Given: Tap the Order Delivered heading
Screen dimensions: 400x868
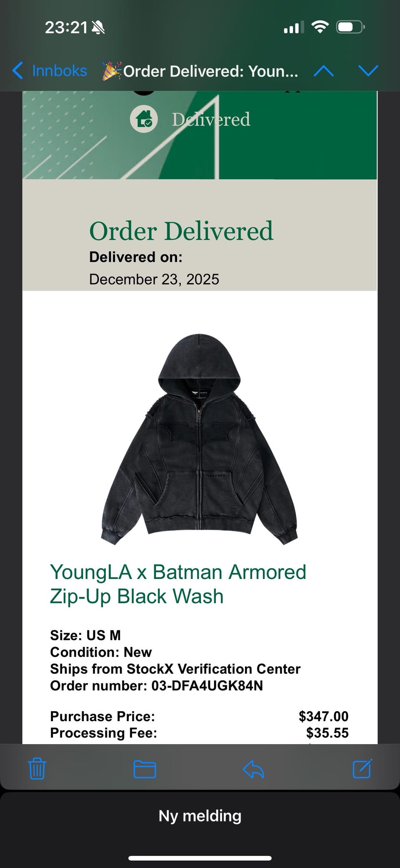Looking at the screenshot, I should click(x=181, y=231).
